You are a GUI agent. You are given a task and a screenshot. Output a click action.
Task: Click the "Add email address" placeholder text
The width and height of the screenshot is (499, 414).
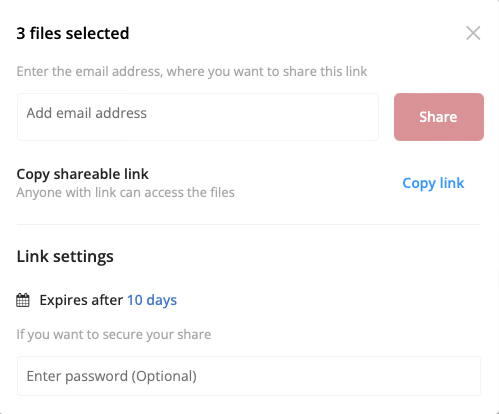click(87, 113)
